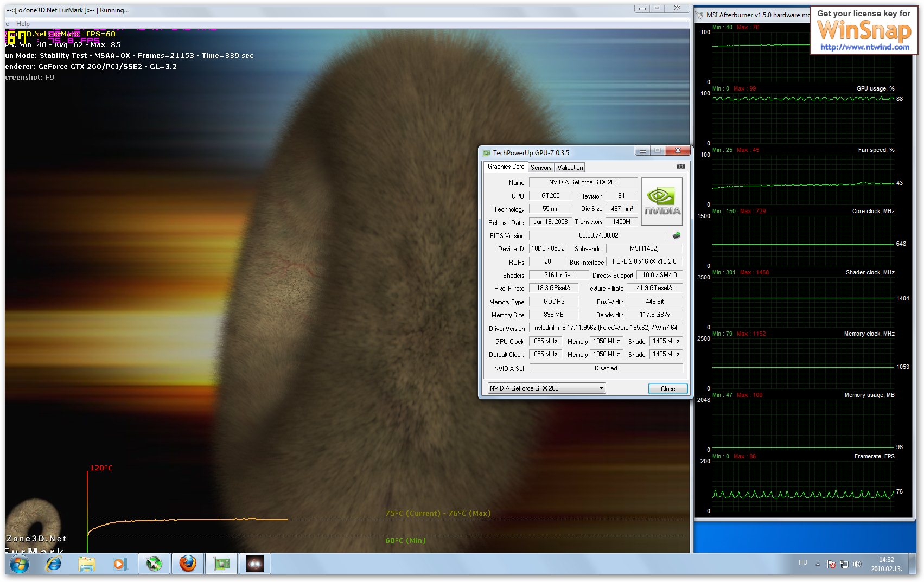The height and width of the screenshot is (582, 924).
Task: Click the Memory clock graph in Afterburner
Action: pyautogui.click(x=803, y=363)
